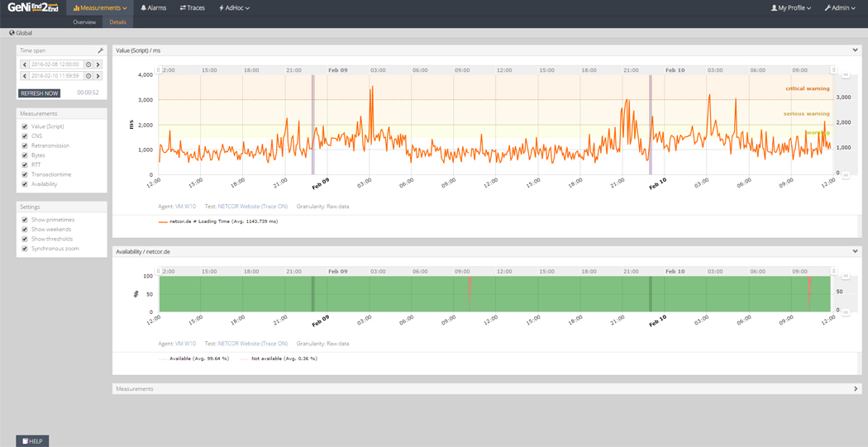Click the upper value-axis handle of Value chart
Image resolution: width=868 pixels, height=447 pixels.
[846, 75]
